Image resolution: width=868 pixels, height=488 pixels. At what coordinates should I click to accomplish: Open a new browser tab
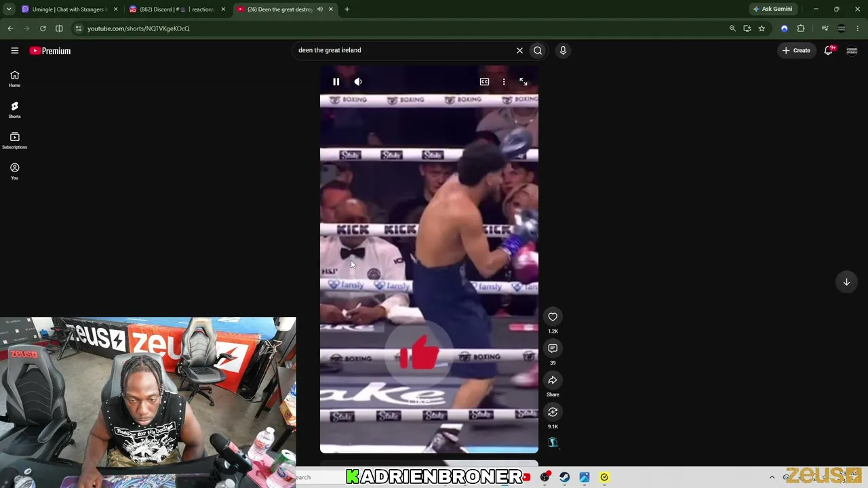coord(347,9)
